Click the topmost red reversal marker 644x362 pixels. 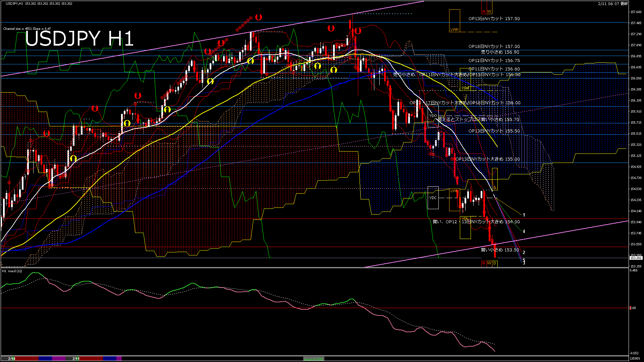click(258, 17)
